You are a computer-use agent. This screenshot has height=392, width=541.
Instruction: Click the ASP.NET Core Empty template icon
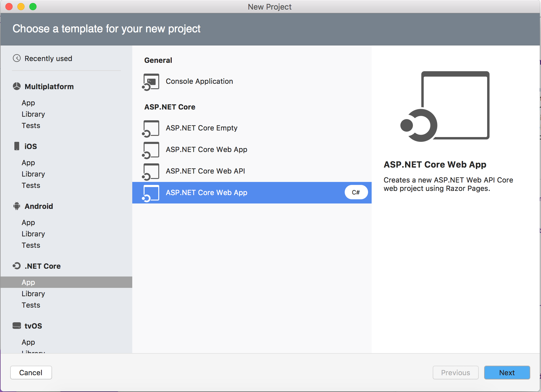(x=151, y=129)
